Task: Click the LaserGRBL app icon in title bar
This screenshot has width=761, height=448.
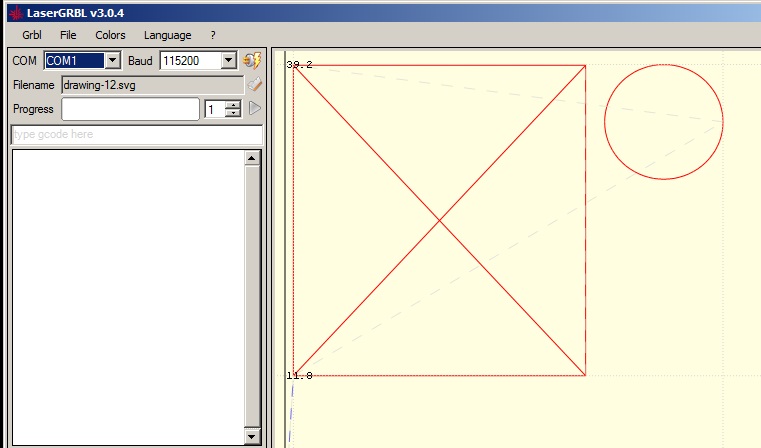Action: 16,13
